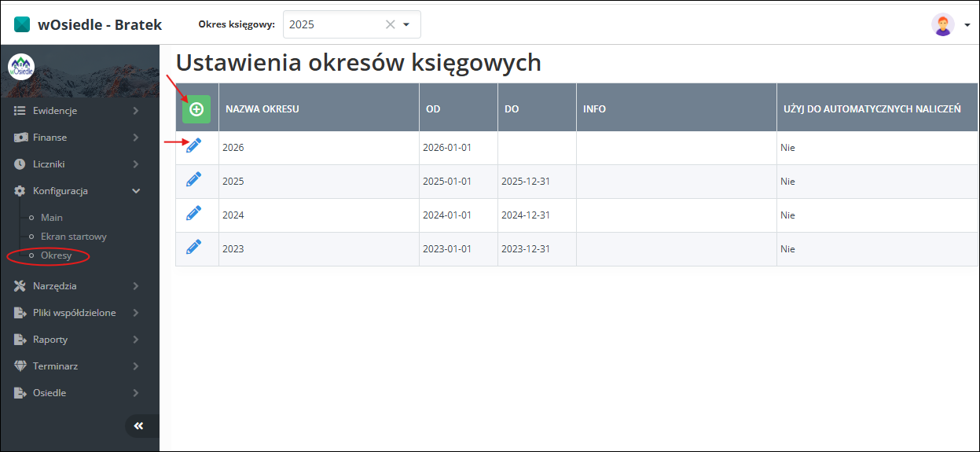Edit the 2026 accounting period
The image size is (980, 452).
(193, 145)
